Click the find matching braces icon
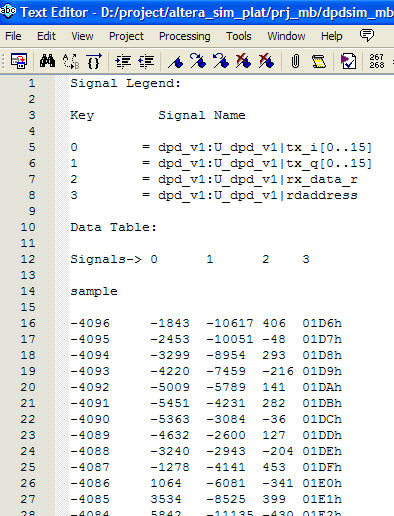The height and width of the screenshot is (516, 394). 94,61
